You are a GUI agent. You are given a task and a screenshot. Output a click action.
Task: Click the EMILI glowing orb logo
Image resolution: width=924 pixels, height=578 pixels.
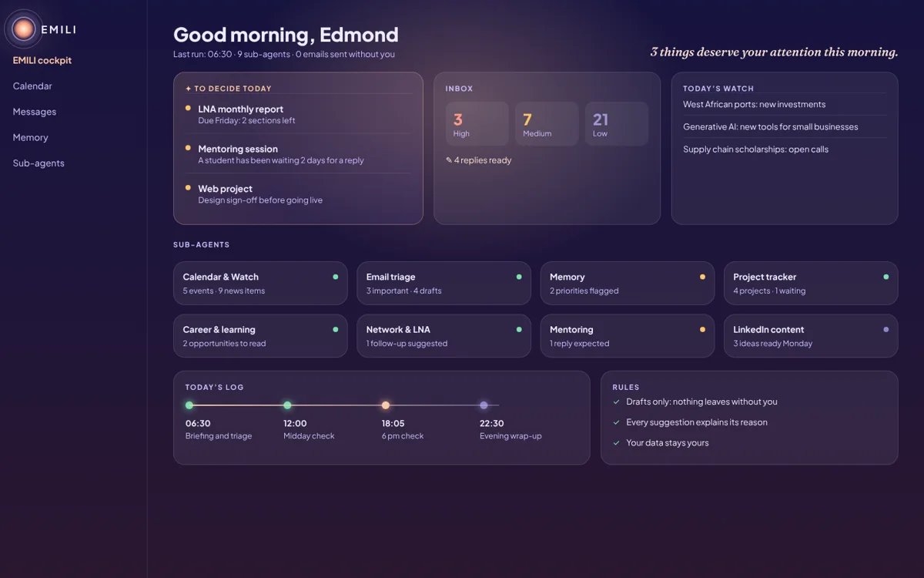coord(24,29)
